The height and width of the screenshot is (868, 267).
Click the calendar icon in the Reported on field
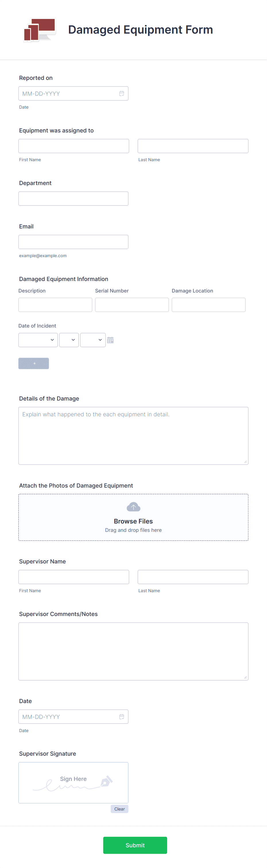[x=121, y=93]
